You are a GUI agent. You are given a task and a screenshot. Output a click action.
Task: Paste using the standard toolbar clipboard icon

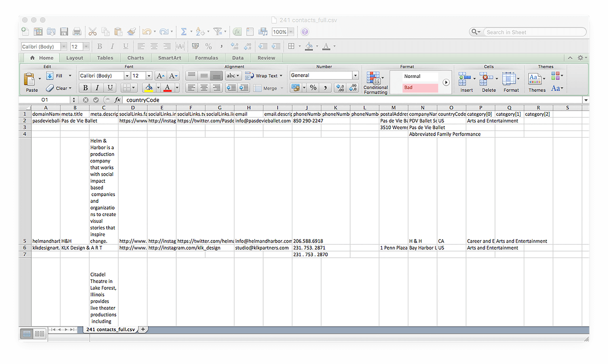(x=118, y=32)
